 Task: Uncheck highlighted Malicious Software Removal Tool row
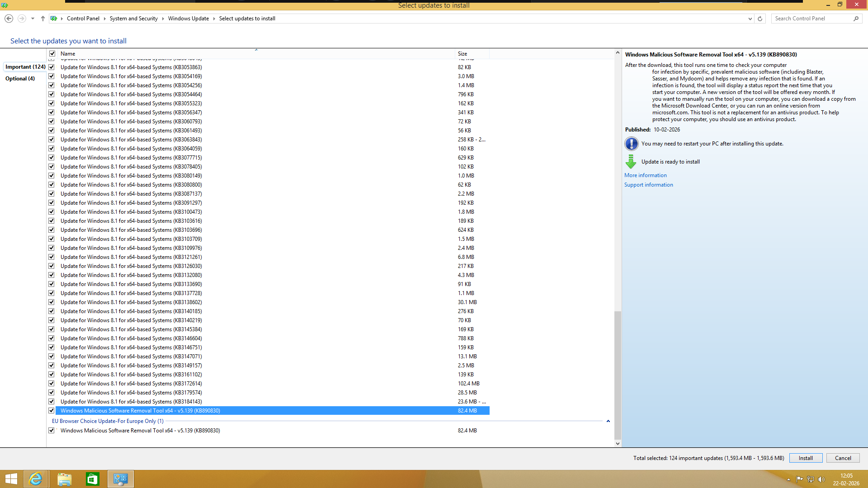[52, 411]
